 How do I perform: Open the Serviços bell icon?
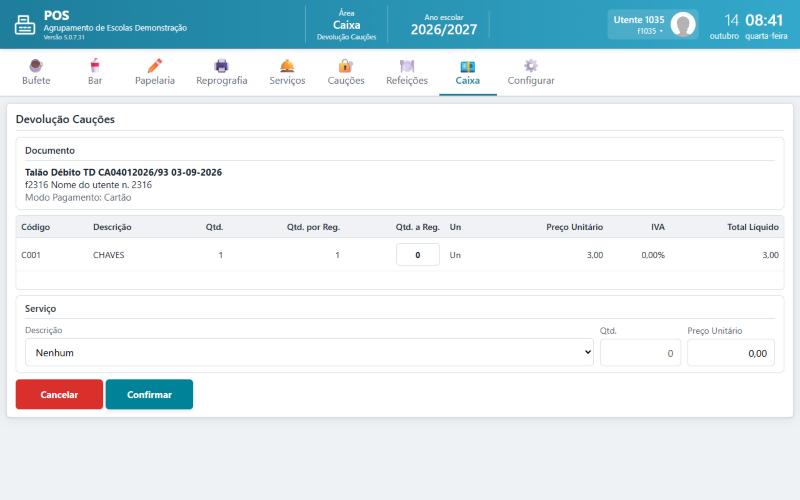[x=287, y=65]
